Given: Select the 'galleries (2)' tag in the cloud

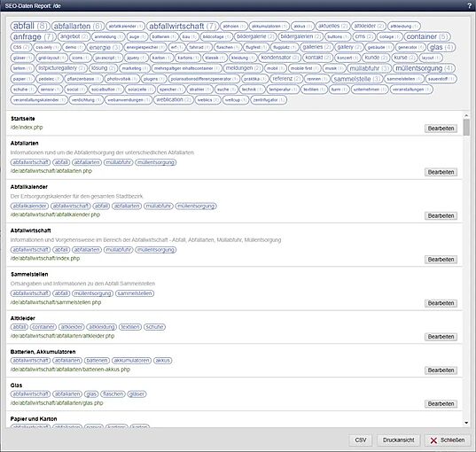Looking at the screenshot, I should (316, 47).
